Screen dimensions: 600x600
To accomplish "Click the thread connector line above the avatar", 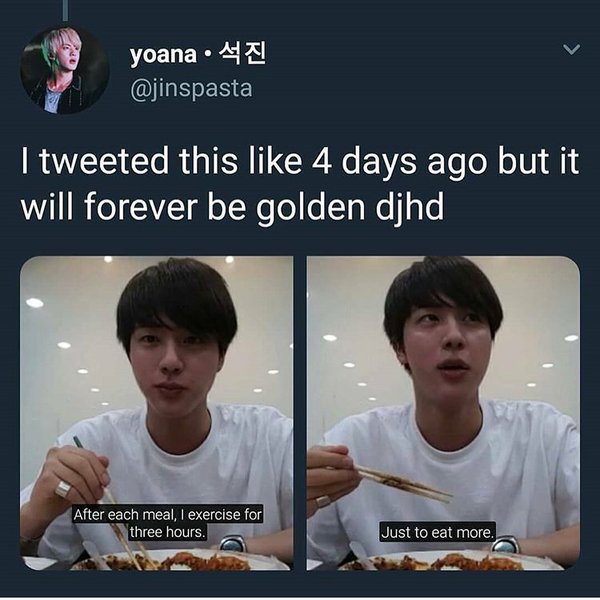I will [x=65, y=10].
